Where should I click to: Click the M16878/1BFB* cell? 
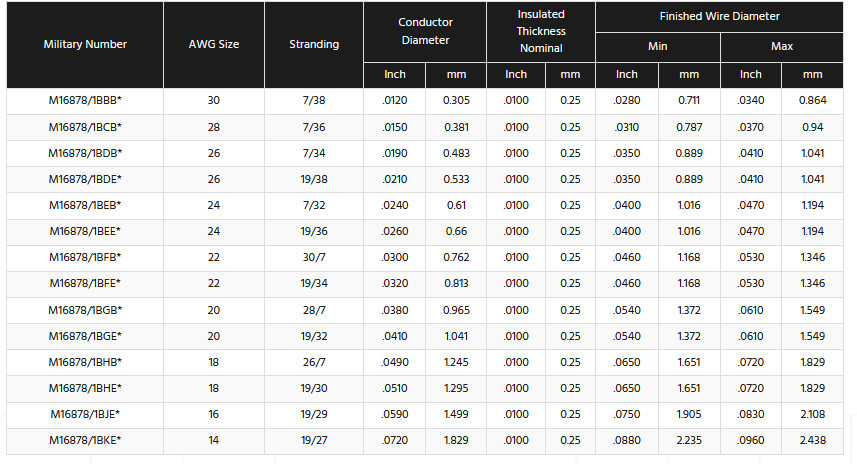[85, 258]
